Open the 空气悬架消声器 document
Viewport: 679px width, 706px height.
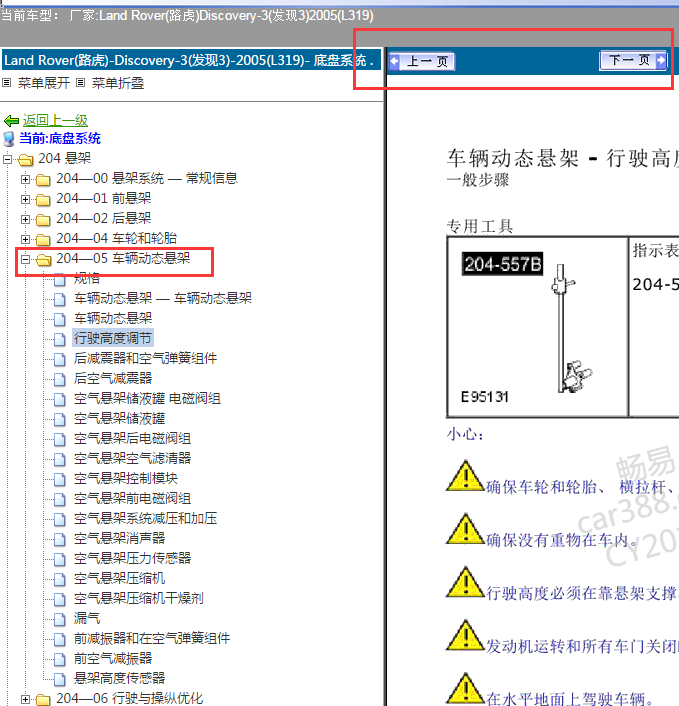coord(119,538)
